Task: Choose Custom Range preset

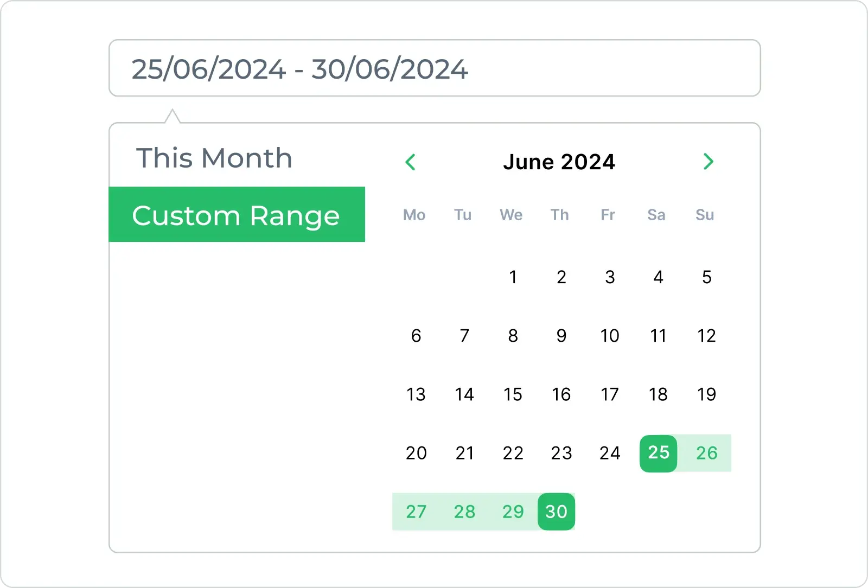Action: pos(237,215)
